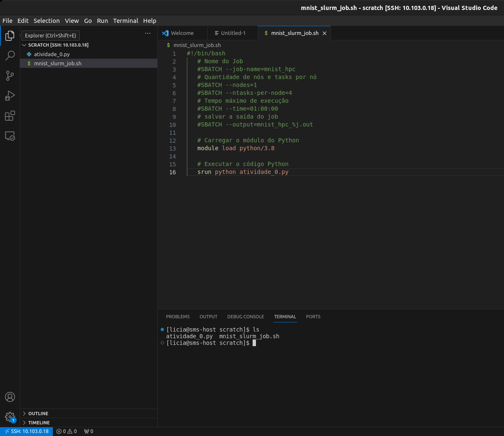Click the '#SBATCH --output=mnist_hpc_%j.out' line
The image size is (504, 436).
tap(255, 125)
